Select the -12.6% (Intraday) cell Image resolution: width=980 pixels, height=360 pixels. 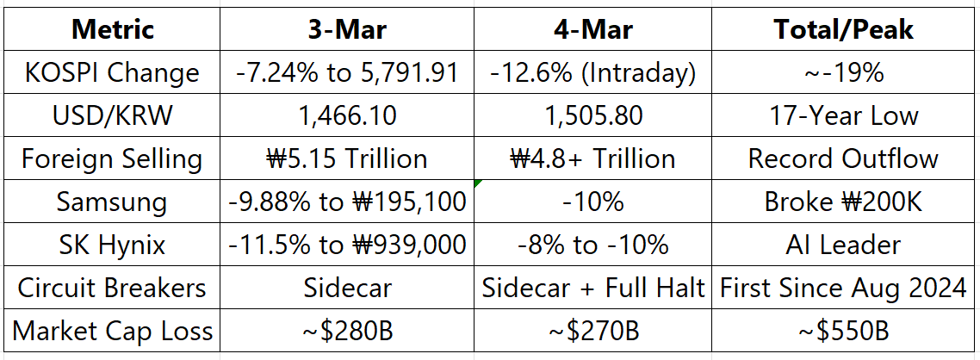pyautogui.click(x=592, y=72)
